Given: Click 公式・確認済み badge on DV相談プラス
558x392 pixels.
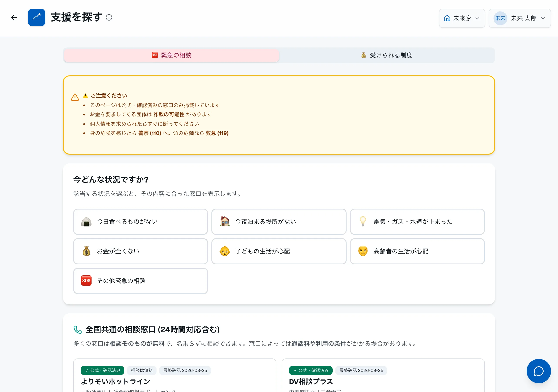Looking at the screenshot, I should 311,370.
